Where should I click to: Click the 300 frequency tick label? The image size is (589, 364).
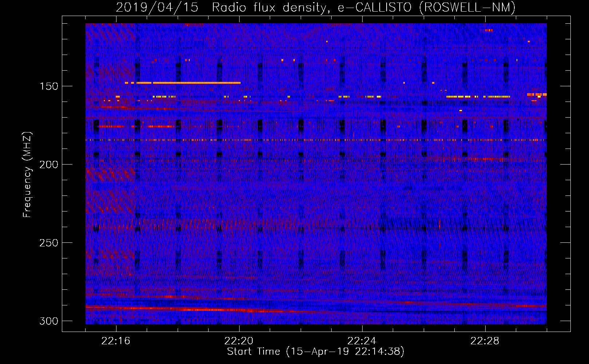click(x=49, y=321)
